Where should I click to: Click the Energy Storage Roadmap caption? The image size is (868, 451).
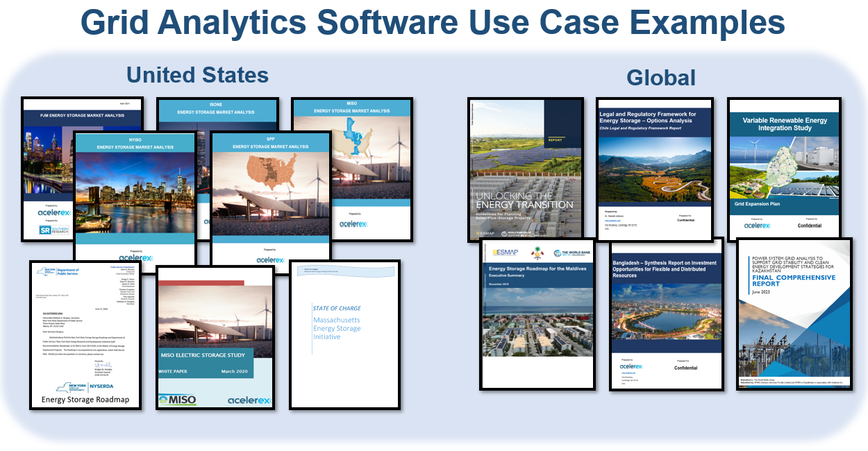click(85, 400)
